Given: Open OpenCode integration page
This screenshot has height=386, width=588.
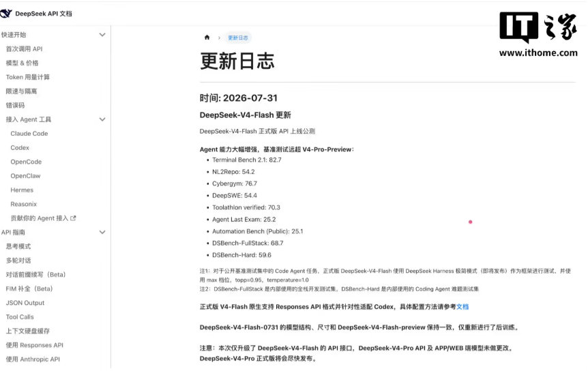Looking at the screenshot, I should [x=26, y=162].
